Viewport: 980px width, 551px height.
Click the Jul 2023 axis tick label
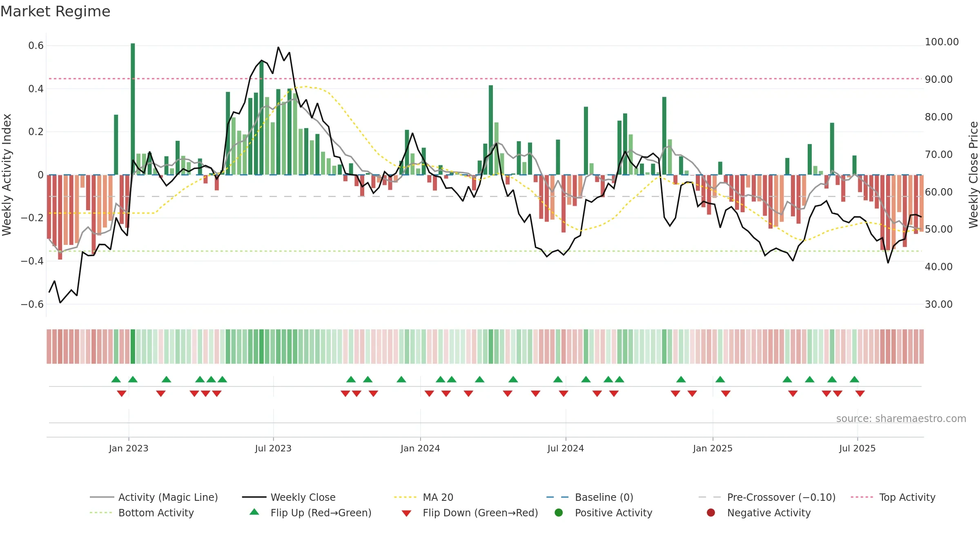(273, 448)
